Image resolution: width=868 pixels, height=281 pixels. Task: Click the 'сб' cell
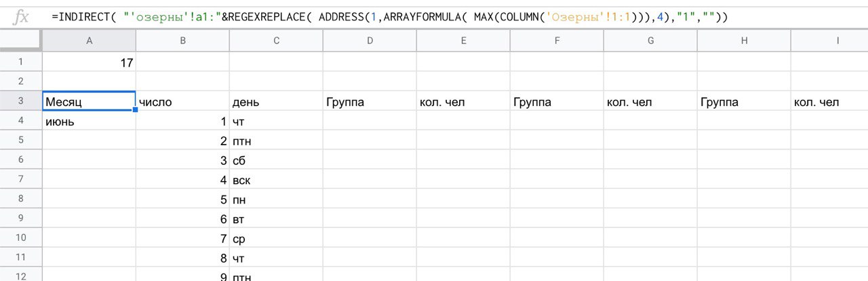(x=276, y=160)
